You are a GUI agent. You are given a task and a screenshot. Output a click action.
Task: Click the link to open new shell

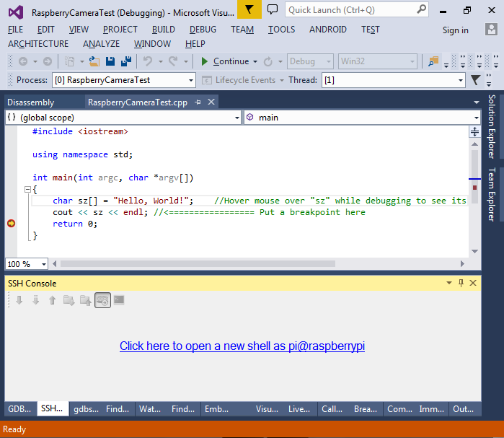click(x=242, y=346)
